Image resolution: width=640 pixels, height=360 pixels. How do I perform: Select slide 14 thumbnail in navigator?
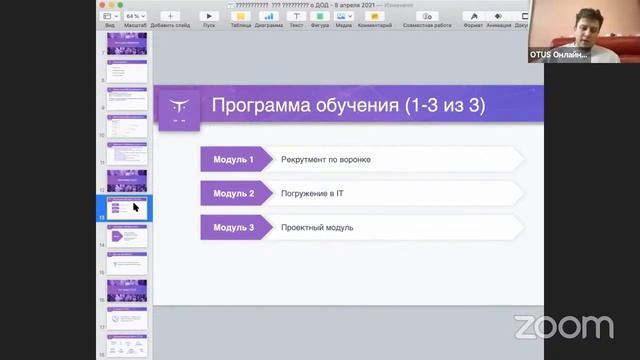click(x=127, y=236)
